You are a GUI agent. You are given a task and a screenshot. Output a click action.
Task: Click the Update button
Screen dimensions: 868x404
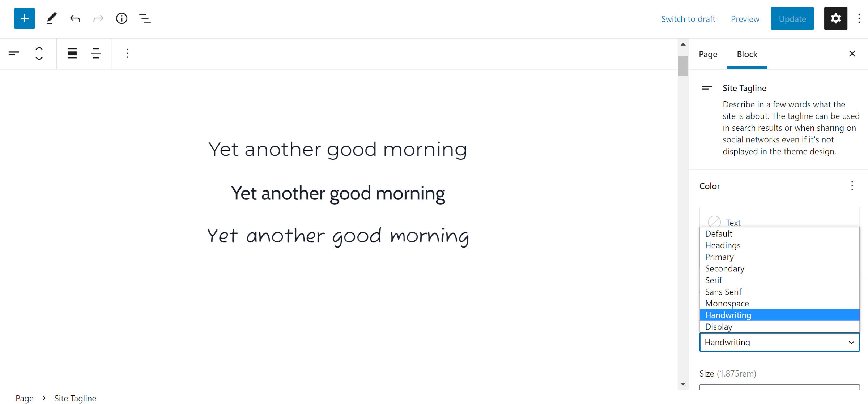(792, 18)
